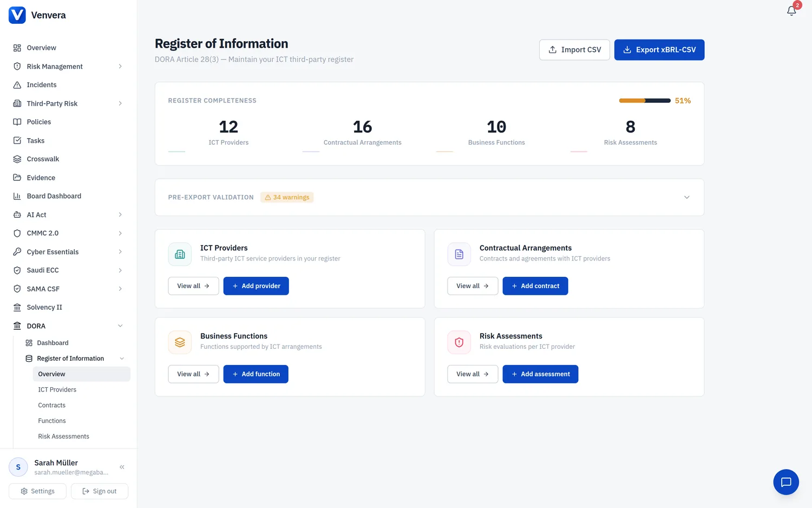Expand the Risk Management menu chevron

120,66
